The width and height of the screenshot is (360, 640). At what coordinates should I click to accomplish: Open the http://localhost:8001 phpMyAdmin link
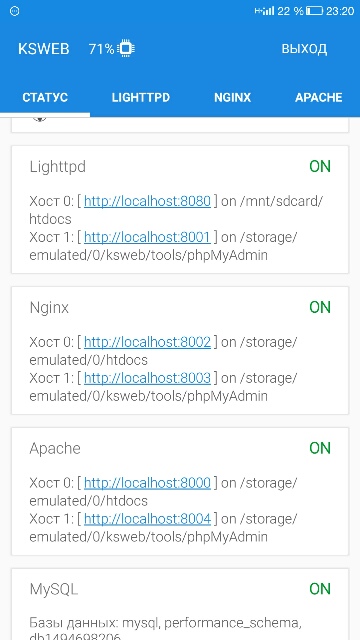pos(147,237)
